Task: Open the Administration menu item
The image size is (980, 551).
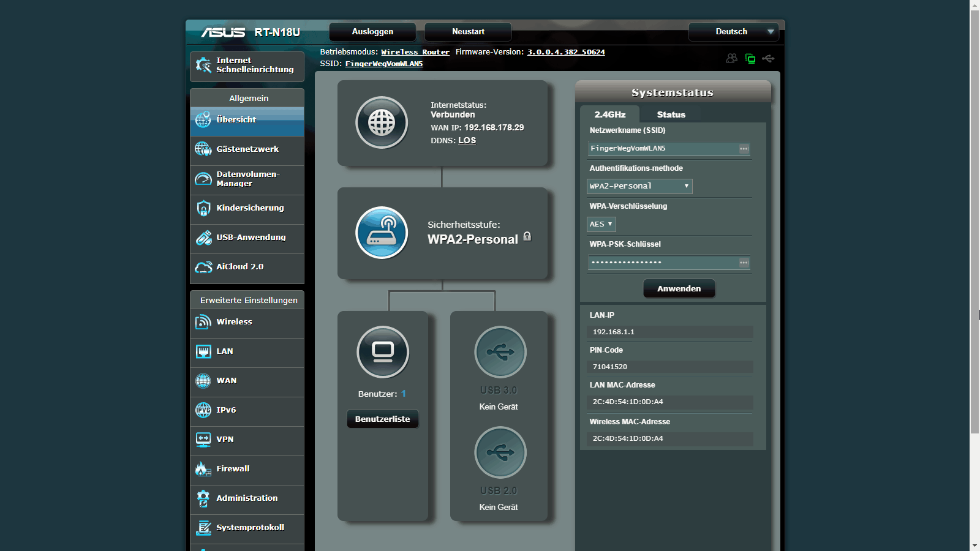Action: (247, 500)
